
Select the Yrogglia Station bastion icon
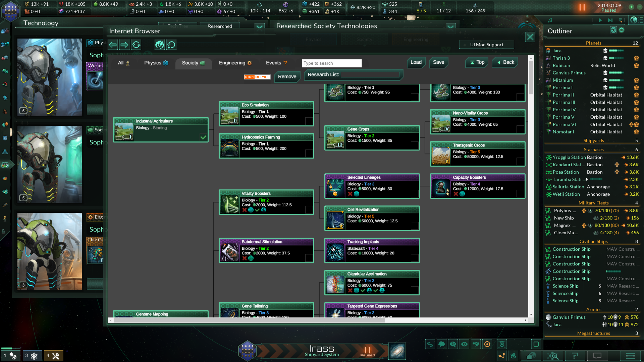548,157
